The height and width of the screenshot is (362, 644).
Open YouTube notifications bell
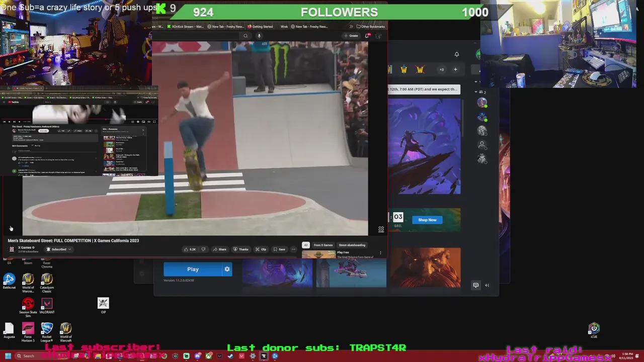[367, 36]
